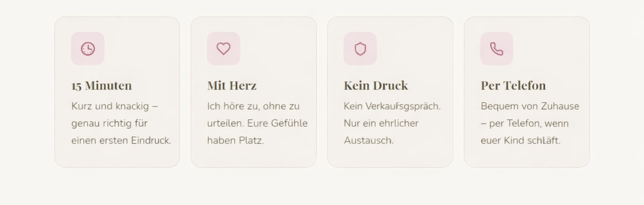Click the "– per Telefon, wenn" line
Viewport: 644px width, 205px height.
525,123
